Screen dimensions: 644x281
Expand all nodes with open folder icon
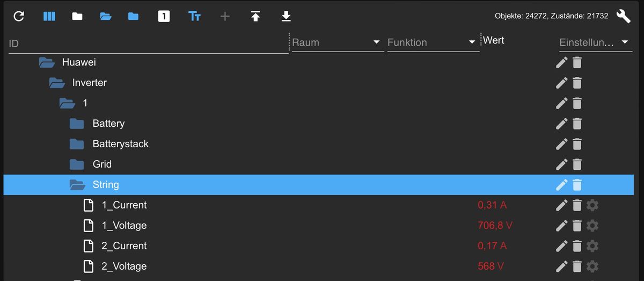[x=106, y=16]
